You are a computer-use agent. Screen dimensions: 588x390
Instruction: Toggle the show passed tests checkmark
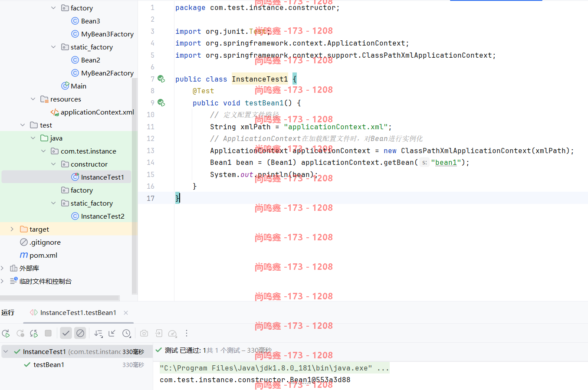(66, 333)
